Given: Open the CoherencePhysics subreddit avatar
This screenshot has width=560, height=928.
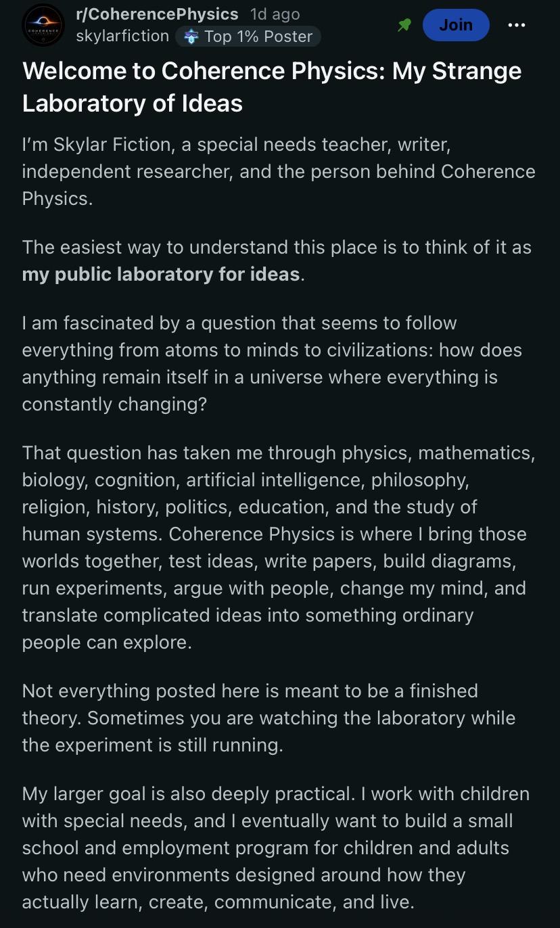Looking at the screenshot, I should point(43,25).
